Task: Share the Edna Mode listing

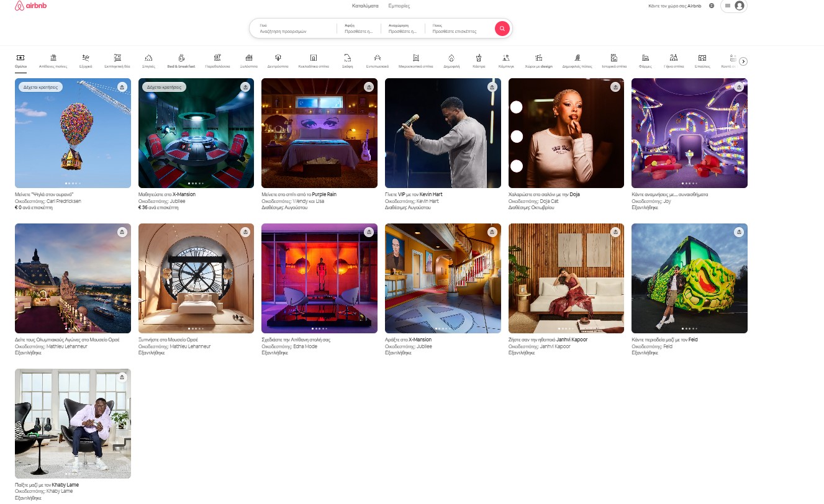Action: [x=369, y=232]
